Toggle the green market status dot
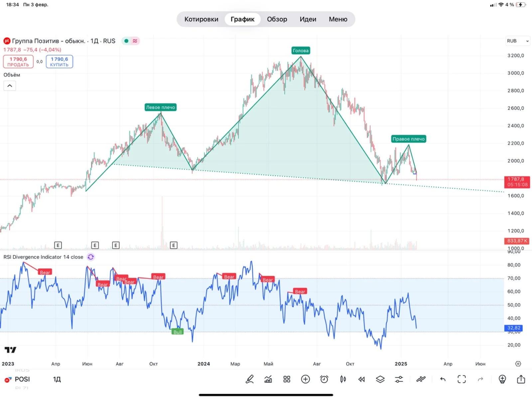Screen dimensions: 532x399 (x=126, y=41)
